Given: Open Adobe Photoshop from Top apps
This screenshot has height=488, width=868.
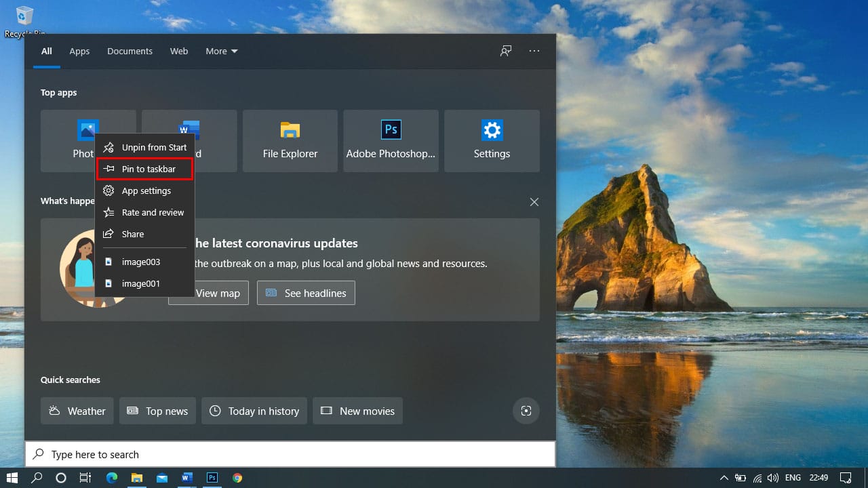Looking at the screenshot, I should [x=391, y=140].
